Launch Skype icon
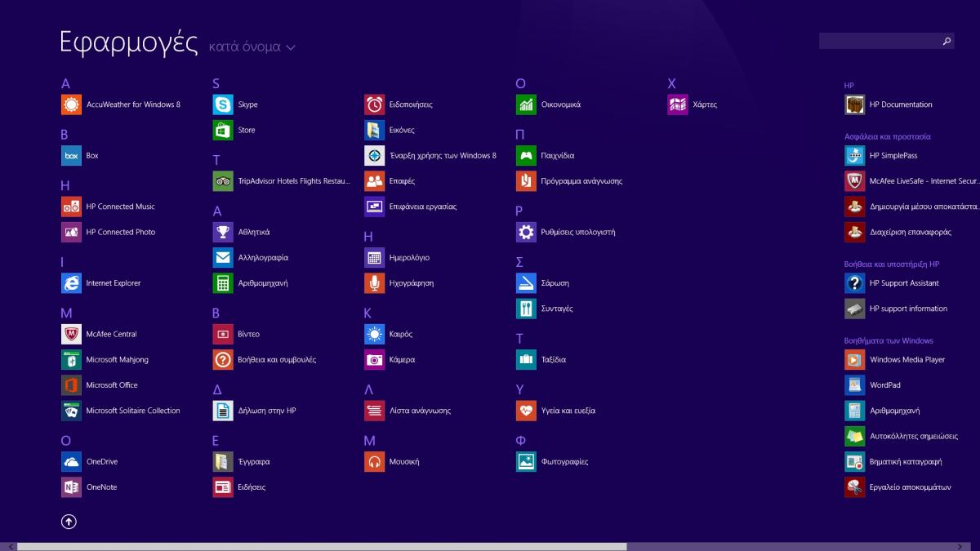Screen dimensions: 980x551 [223, 104]
